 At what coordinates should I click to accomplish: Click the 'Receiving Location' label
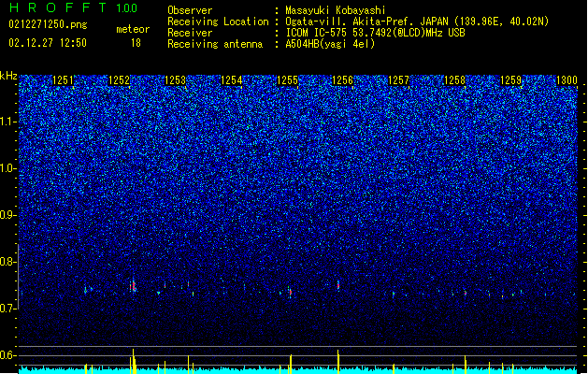218,22
